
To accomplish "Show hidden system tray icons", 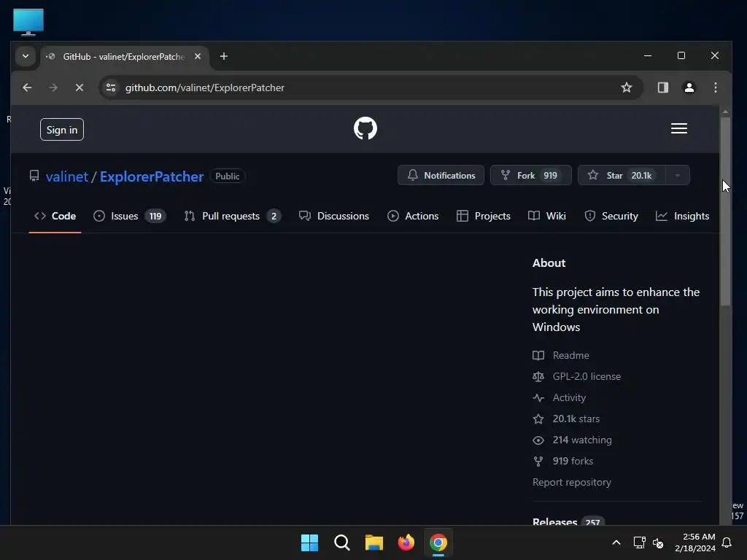I will 616,542.
